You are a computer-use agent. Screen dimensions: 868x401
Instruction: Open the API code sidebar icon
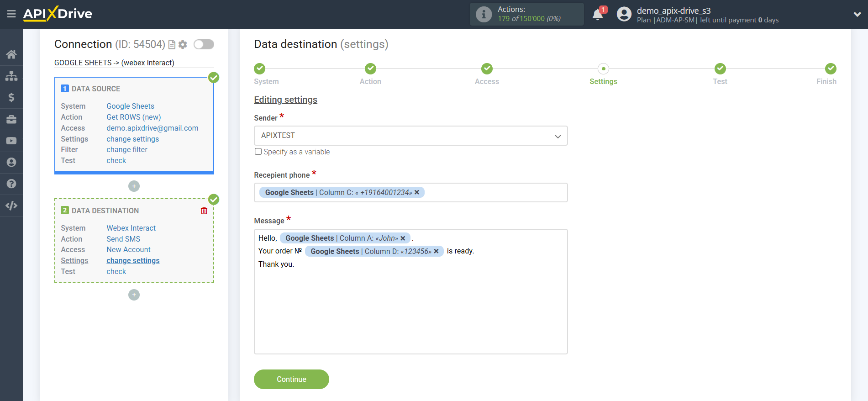[11, 206]
